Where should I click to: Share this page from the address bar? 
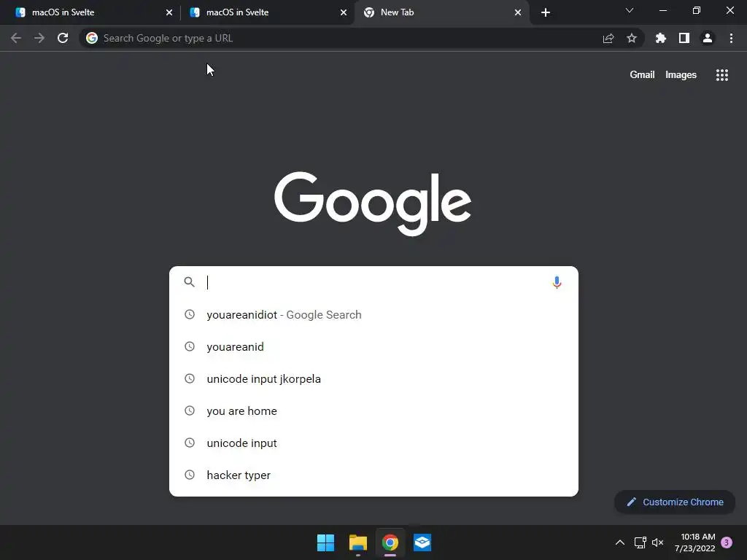[608, 38]
